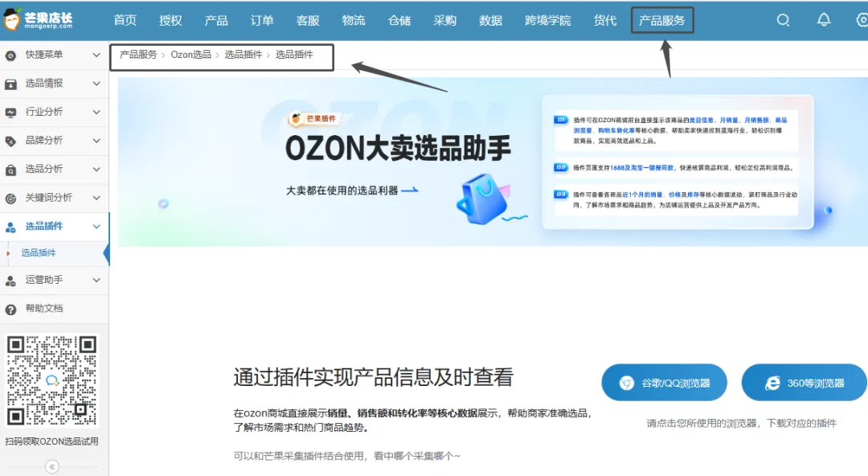Download plugin for 谷歌/QQ浏览器
Viewport: 868px width, 476px height.
click(665, 383)
